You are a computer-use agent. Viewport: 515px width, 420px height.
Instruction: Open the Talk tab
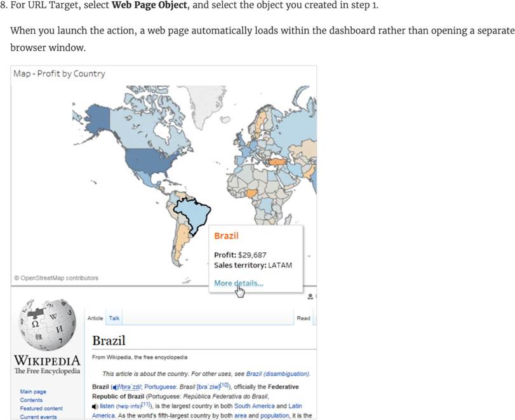tap(114, 318)
